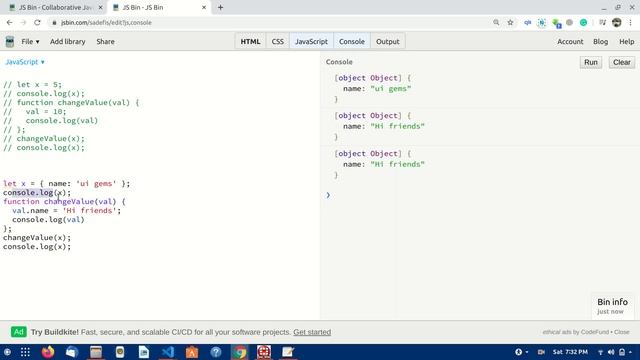Switch to Chrome in the taskbar
Screen dimensions: 640x360
240,352
